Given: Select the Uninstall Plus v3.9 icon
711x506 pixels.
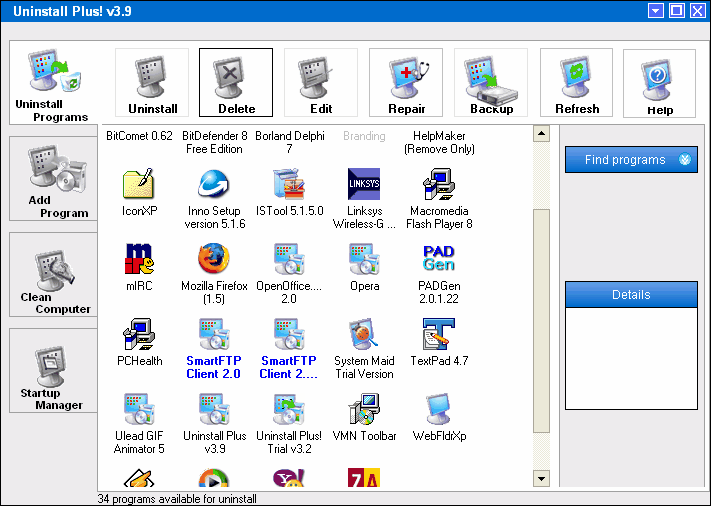Looking at the screenshot, I should 214,409.
